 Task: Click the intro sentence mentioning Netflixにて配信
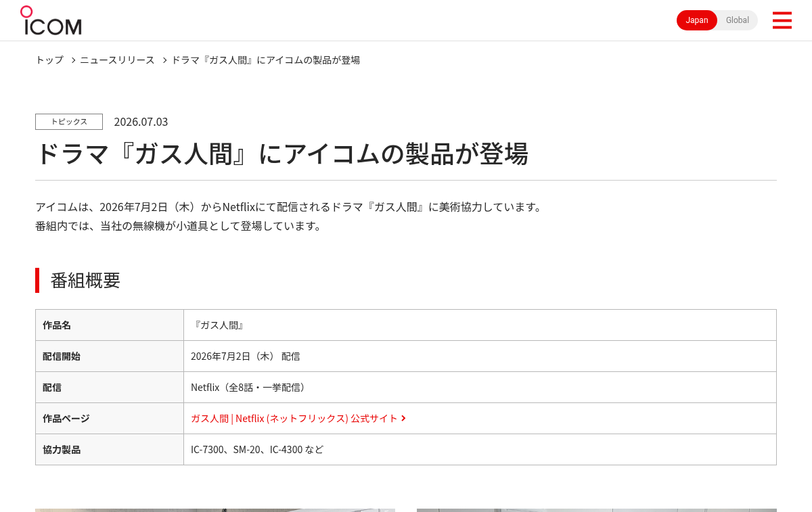290,206
